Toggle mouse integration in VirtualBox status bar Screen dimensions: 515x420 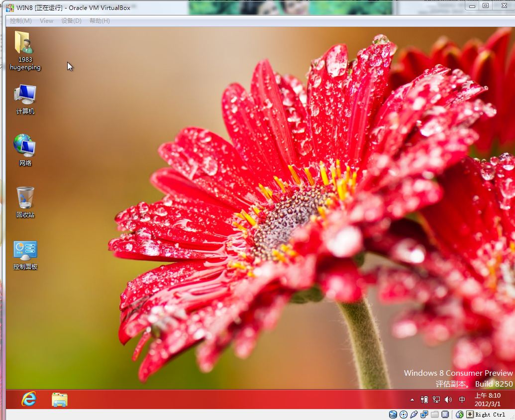(x=460, y=415)
